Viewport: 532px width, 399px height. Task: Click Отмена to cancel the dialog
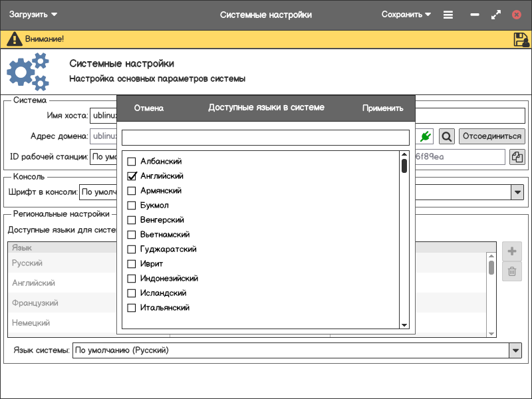coord(149,108)
